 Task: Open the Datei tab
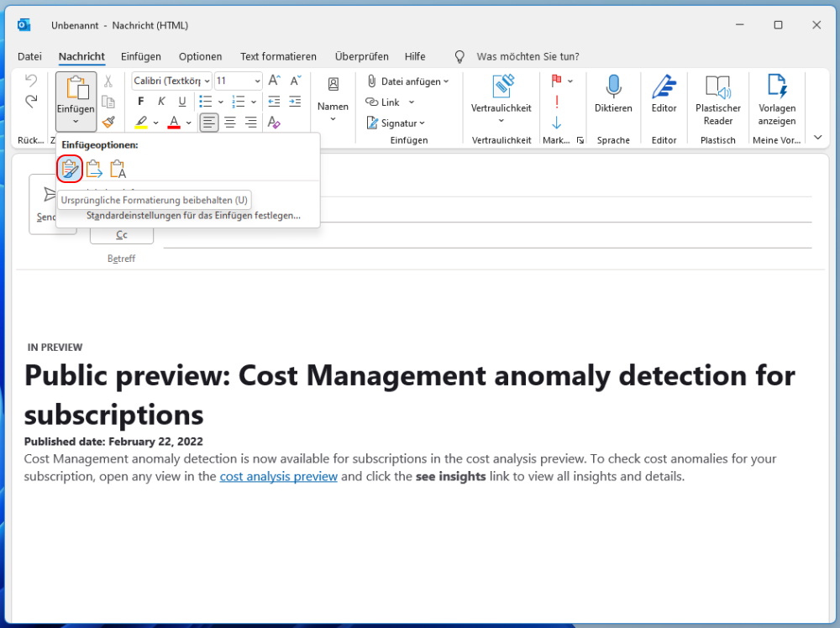[29, 56]
